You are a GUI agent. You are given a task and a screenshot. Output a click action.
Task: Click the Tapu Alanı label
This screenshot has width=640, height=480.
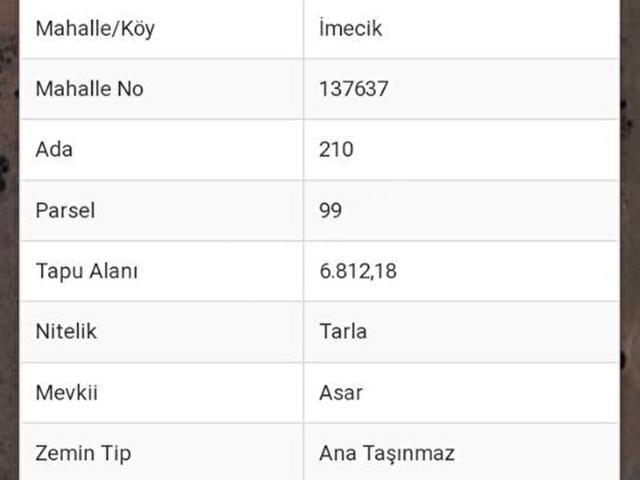(86, 271)
